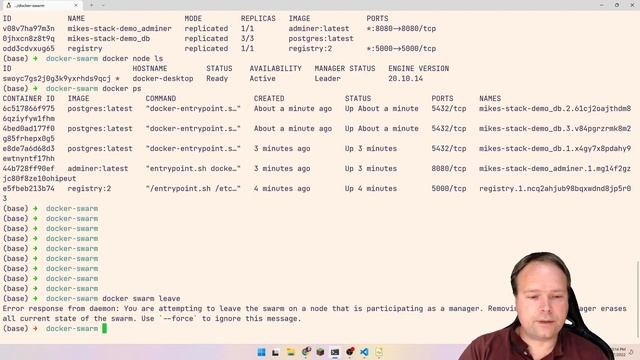The width and height of the screenshot is (640, 360).
Task: Click the '--force' hint in error message
Action: click(178, 319)
